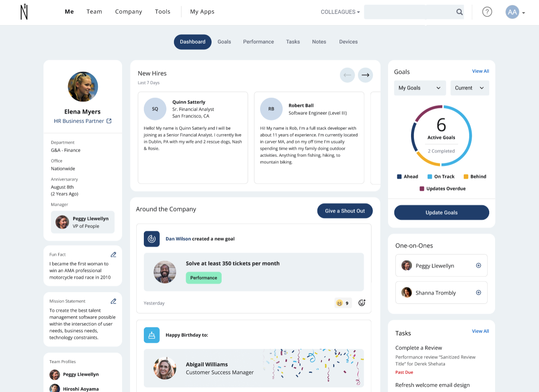The height and width of the screenshot is (392, 539).
Task: Open the Company menu
Action: [129, 12]
